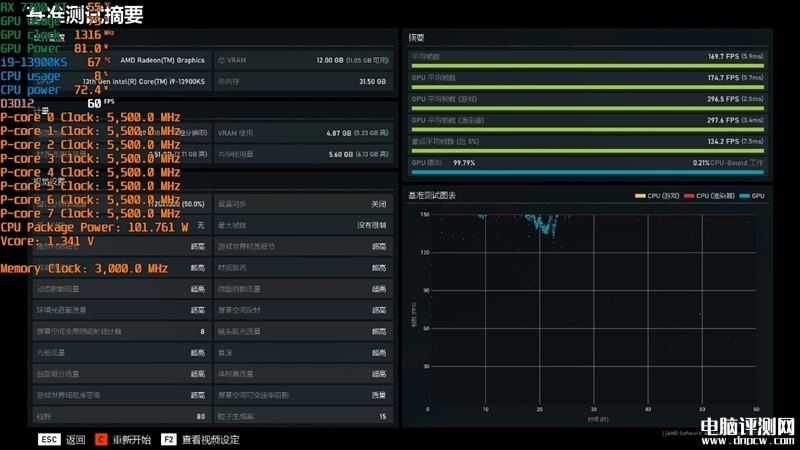Screen dimensions: 800x450
Task: Click the 总 VRAM 12.00 GB row
Action: tap(303, 60)
